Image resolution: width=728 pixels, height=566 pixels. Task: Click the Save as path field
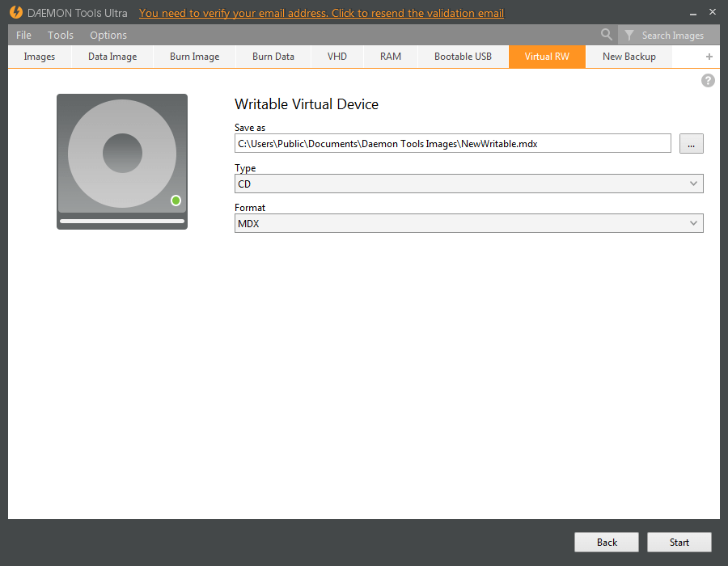[x=452, y=143]
